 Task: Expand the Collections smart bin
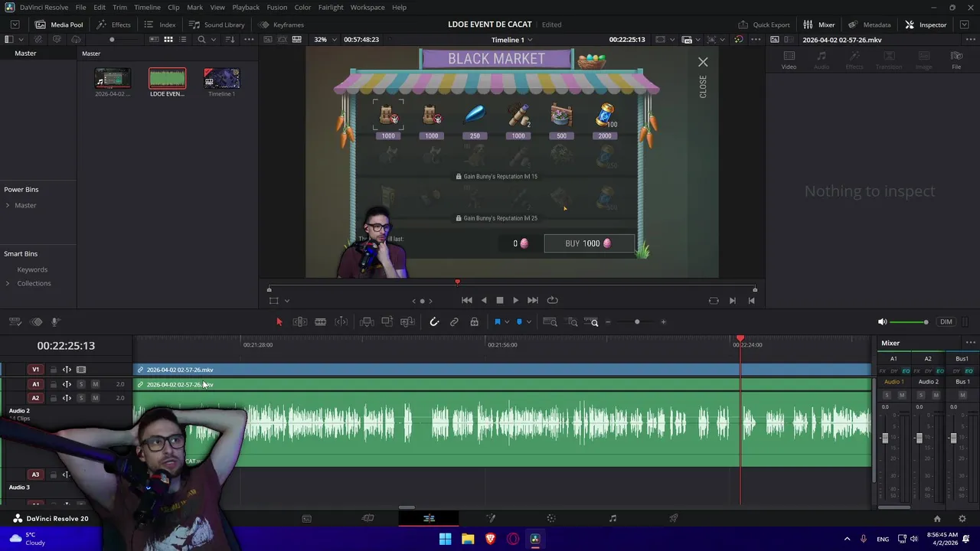[8, 283]
